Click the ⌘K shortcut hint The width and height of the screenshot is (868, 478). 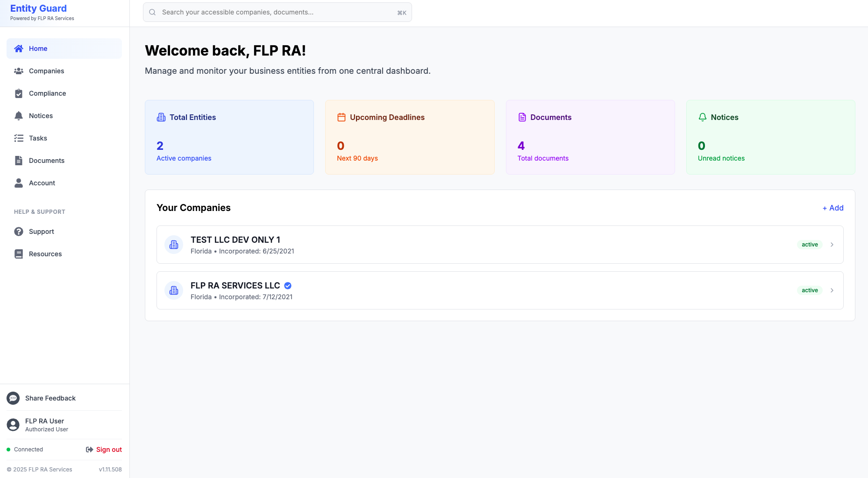[402, 13]
